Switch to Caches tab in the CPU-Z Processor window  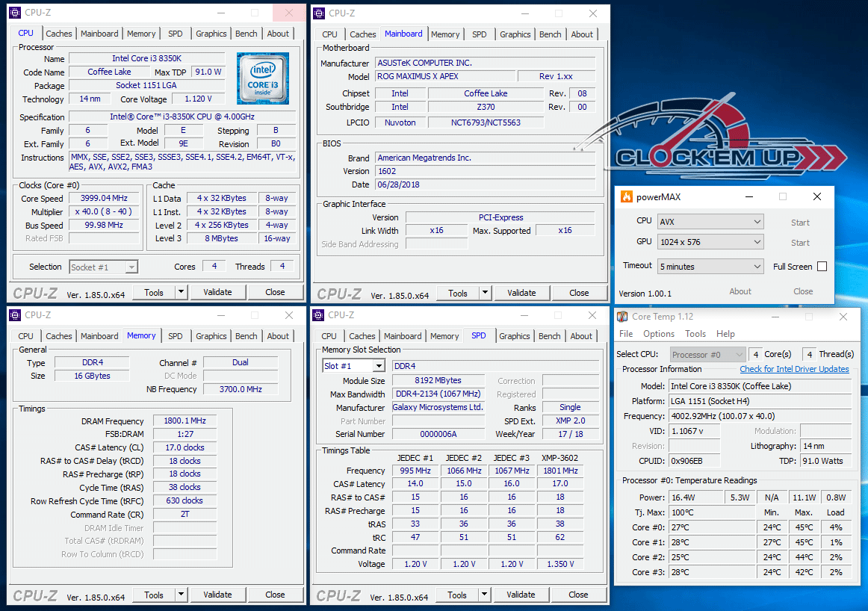tap(59, 34)
